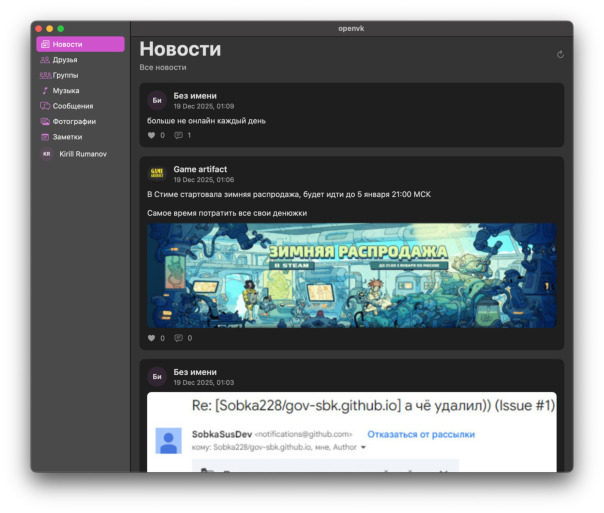Click the timestamp 19 Dec 2025, 01:09
604x513 pixels.
point(204,106)
